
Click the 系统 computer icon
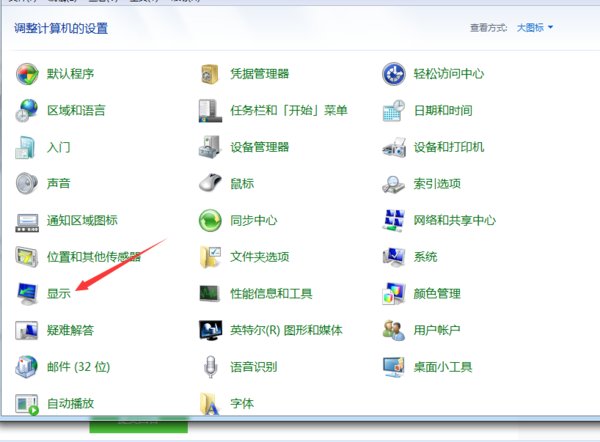[x=393, y=257]
